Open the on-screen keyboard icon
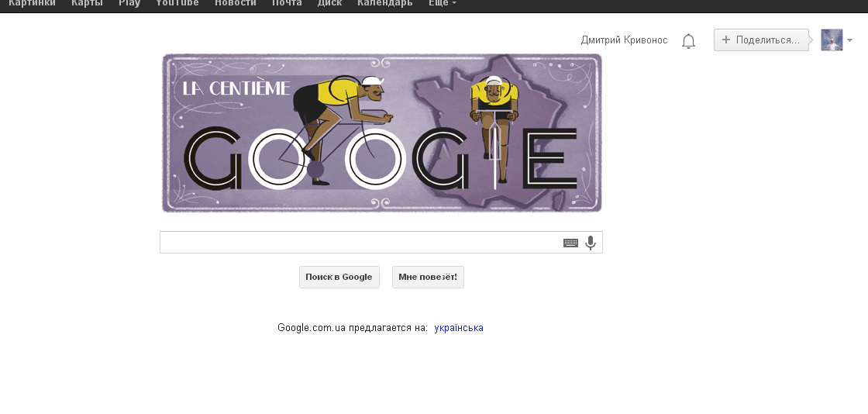The height and width of the screenshot is (414, 868). 570,243
